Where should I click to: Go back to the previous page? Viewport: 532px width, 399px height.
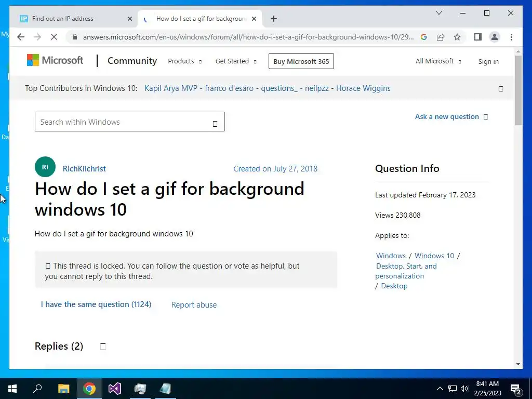click(21, 37)
